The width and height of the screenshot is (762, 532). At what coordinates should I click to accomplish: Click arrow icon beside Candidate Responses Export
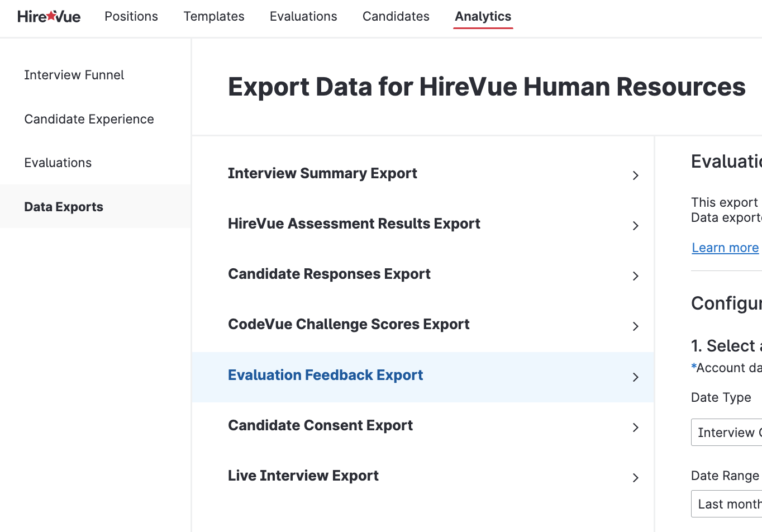click(635, 276)
